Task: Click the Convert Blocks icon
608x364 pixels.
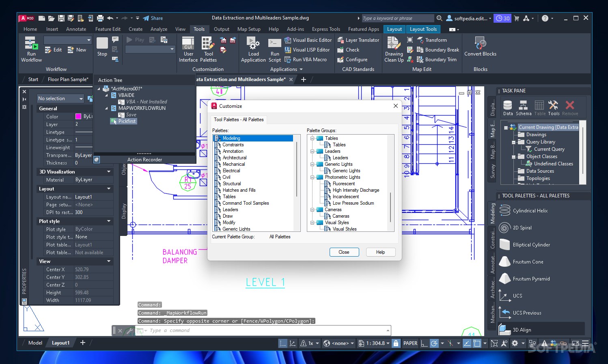Action: pos(480,43)
